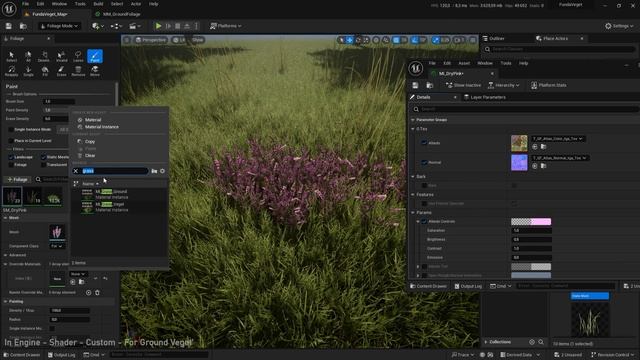Click the Play in editor button
The image size is (640, 360).
click(158, 26)
